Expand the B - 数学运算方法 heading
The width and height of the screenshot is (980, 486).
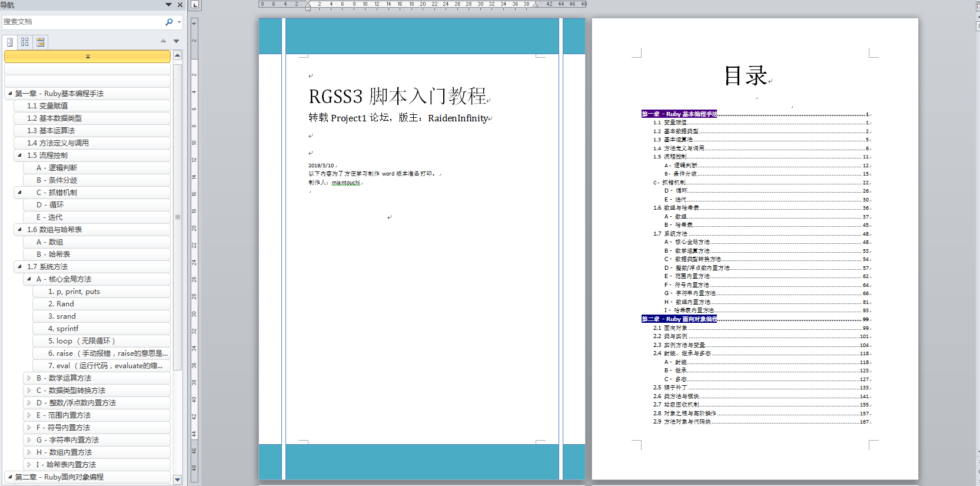29,378
